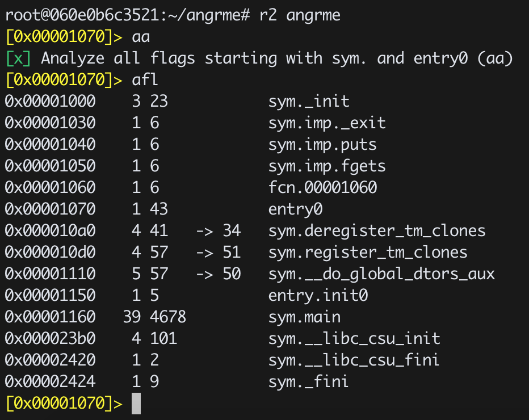The image size is (529, 420).
Task: Select the address 0x00001160
Action: [50, 317]
